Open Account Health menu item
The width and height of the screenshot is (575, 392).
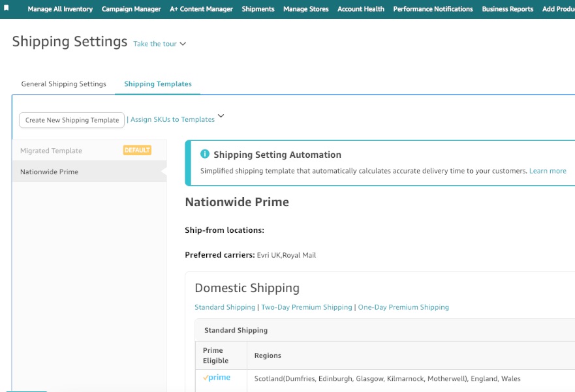(361, 8)
